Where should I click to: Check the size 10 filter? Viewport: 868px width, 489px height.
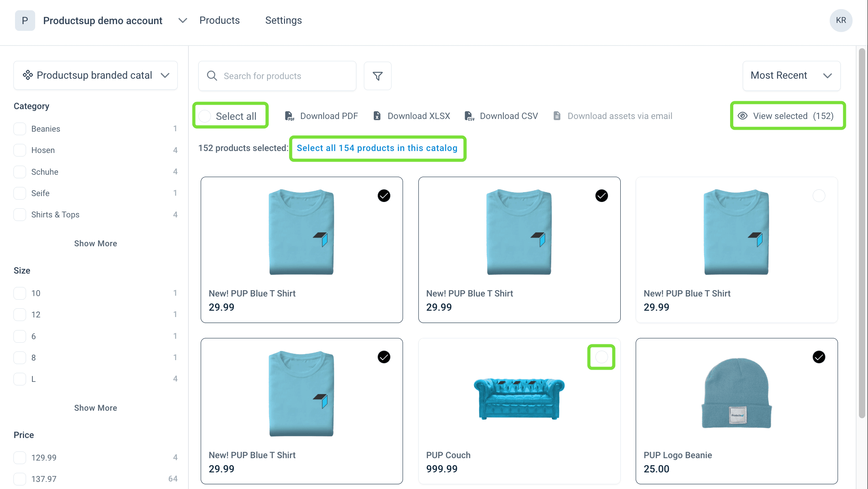tap(20, 293)
